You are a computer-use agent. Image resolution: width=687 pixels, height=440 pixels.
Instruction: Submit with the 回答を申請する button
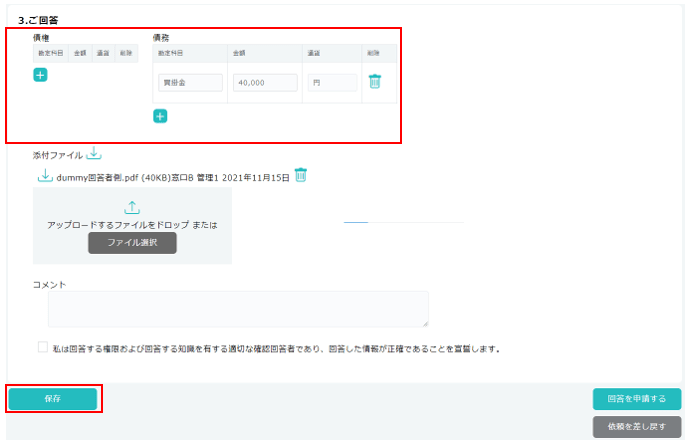pyautogui.click(x=636, y=399)
